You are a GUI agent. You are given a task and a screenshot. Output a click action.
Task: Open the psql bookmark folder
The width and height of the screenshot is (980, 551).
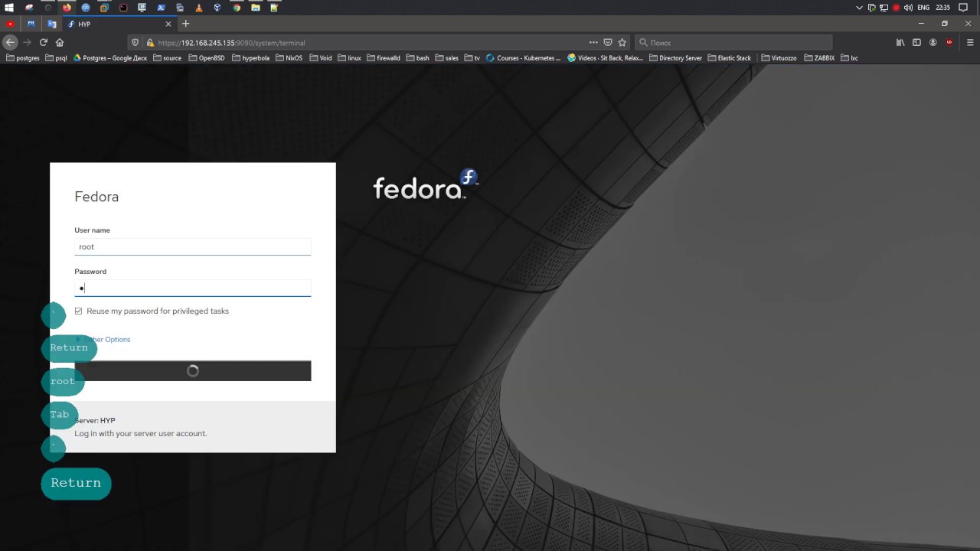coord(57,58)
